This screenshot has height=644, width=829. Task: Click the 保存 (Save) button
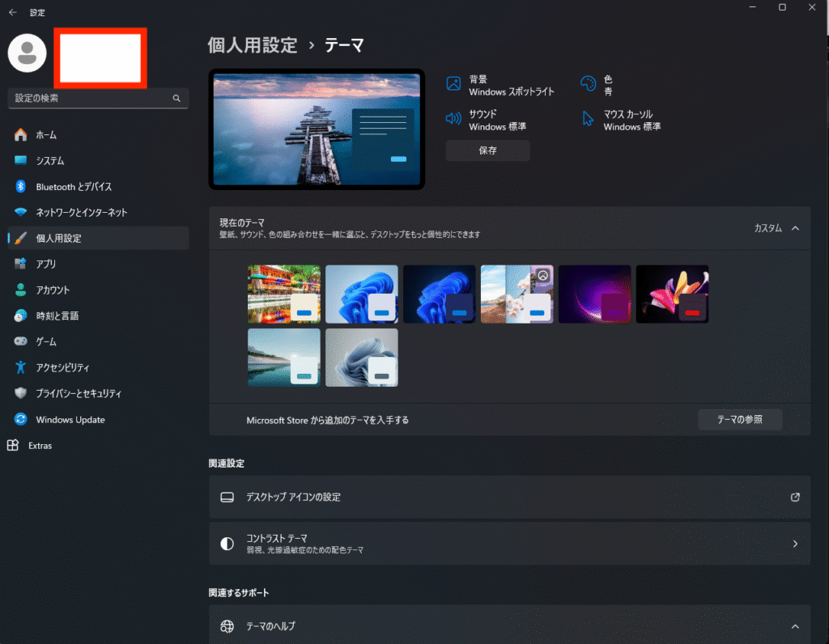[x=487, y=150]
